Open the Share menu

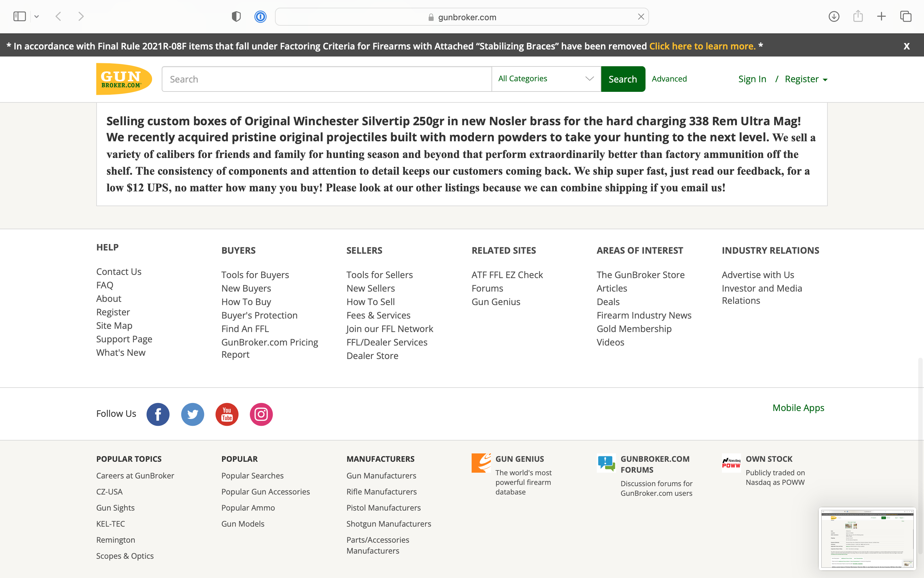click(x=858, y=16)
